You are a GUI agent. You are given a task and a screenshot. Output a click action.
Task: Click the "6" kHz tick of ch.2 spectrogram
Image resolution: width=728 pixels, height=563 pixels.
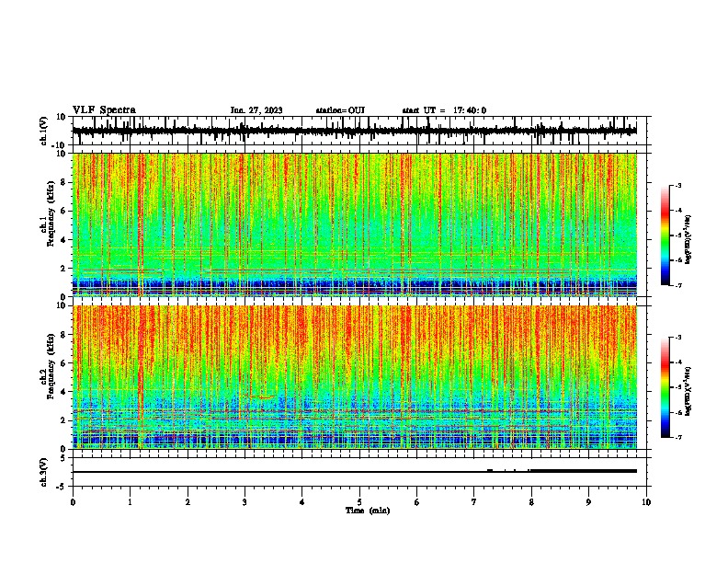63,363
